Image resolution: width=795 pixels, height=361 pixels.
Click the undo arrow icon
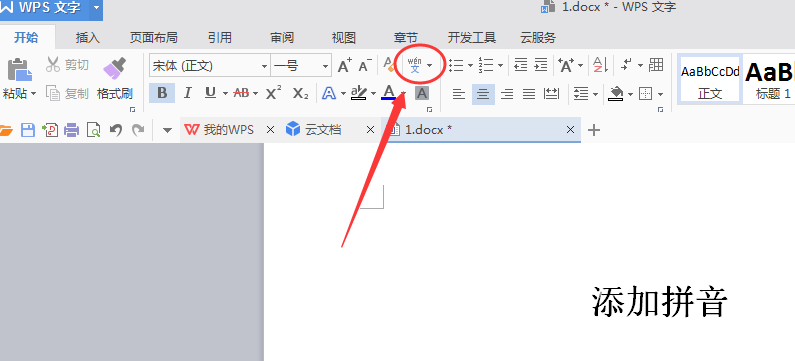(x=116, y=130)
